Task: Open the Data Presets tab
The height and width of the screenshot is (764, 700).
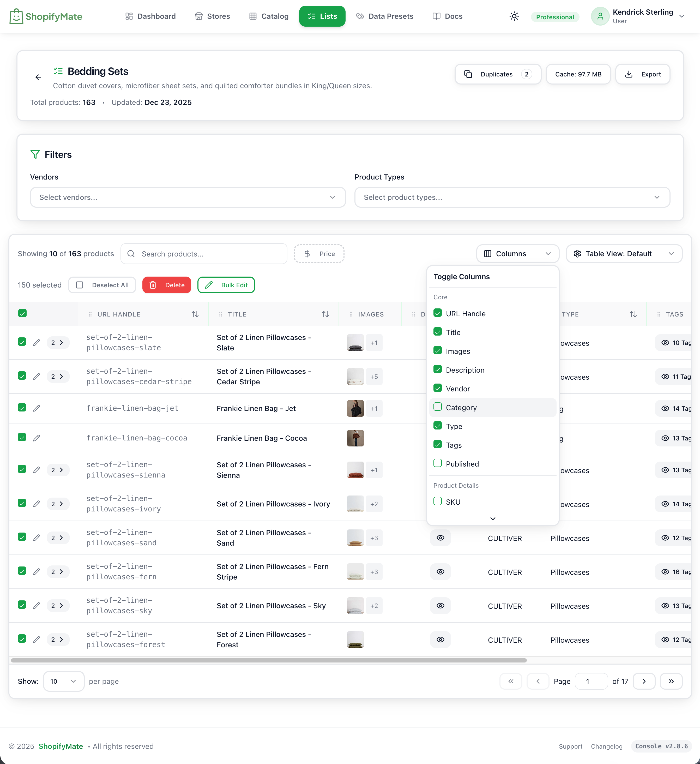Action: point(385,16)
